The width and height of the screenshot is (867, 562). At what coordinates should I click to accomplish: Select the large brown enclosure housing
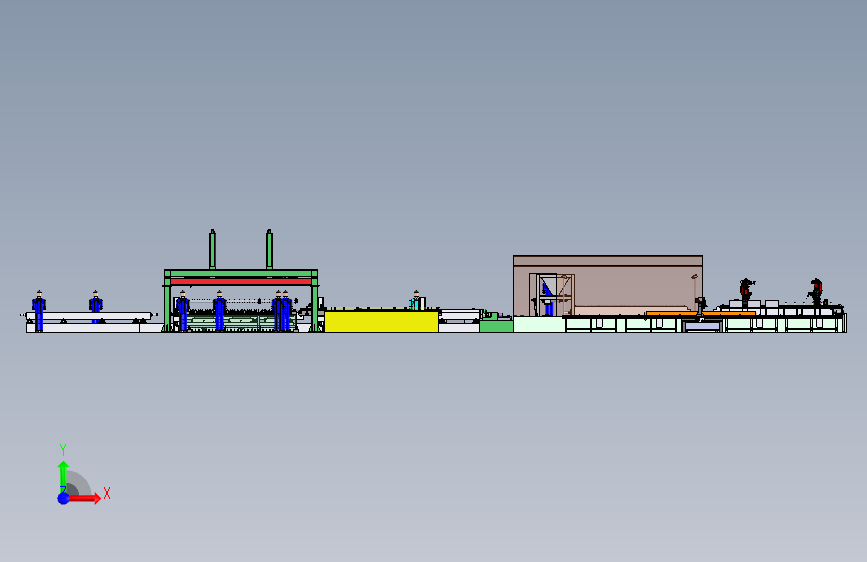(x=608, y=285)
